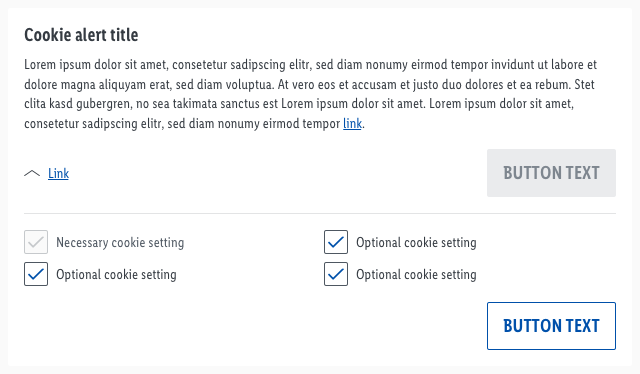This screenshot has height=374, width=640.
Task: Uncheck the upper right Optional cookie setting checkbox
Action: coord(336,242)
